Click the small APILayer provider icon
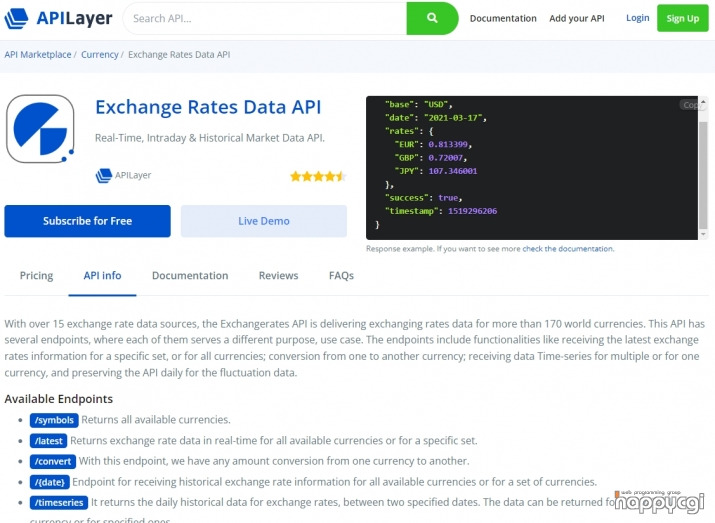This screenshot has height=523, width=715. 104,176
